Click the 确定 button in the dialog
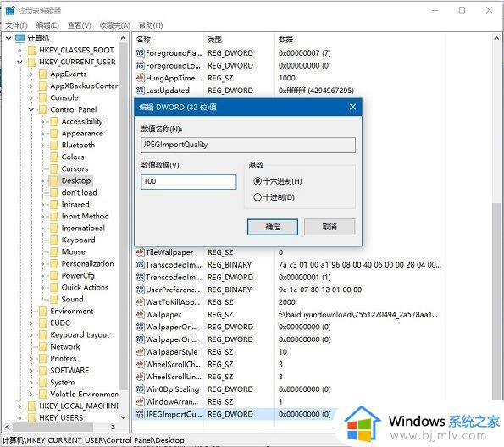This screenshot has height=447, width=504. pyautogui.click(x=273, y=227)
